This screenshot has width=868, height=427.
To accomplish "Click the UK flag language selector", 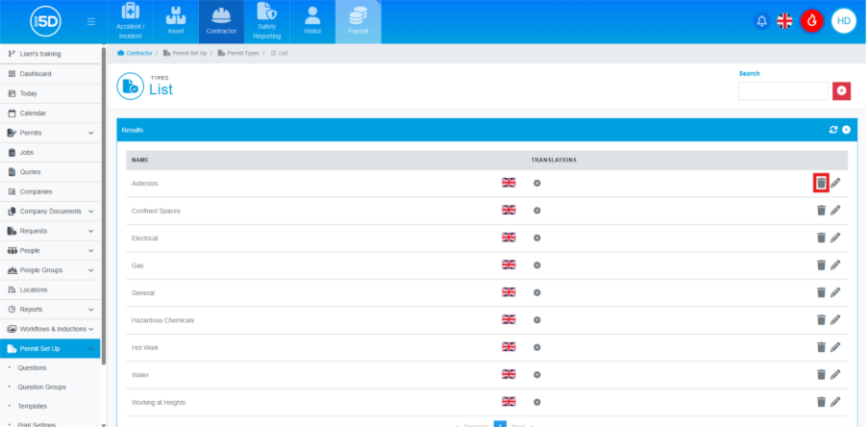I will (785, 21).
